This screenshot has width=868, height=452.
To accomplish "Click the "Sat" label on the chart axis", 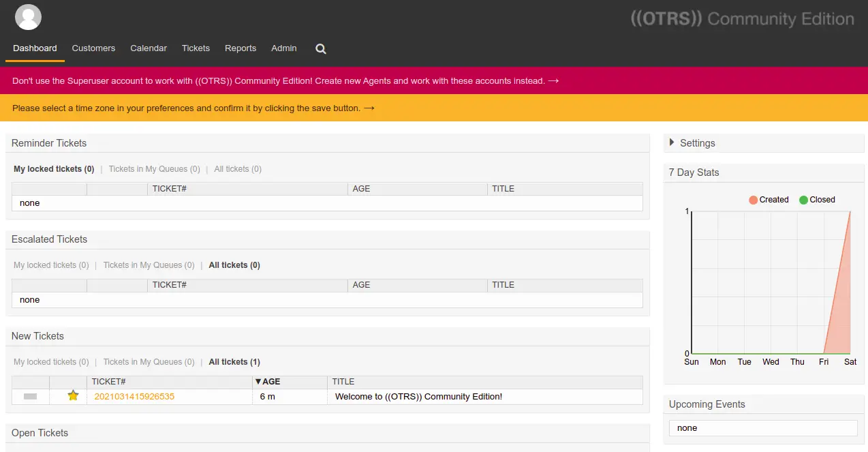I will (x=850, y=362).
